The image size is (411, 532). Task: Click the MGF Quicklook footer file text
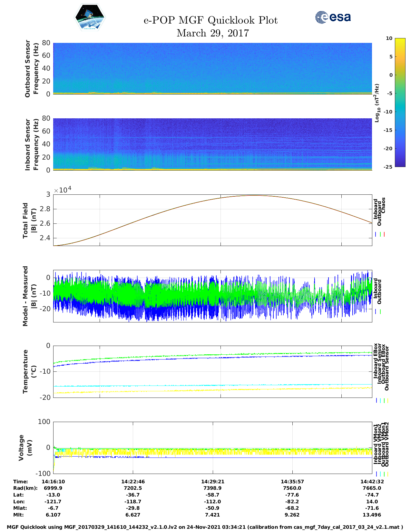point(205,527)
